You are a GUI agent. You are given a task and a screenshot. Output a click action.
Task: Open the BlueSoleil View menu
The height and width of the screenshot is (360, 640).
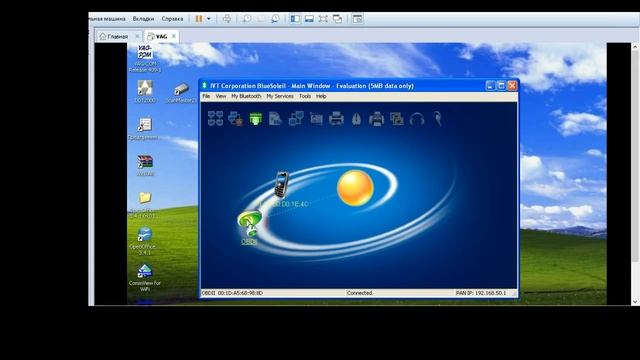click(x=221, y=96)
